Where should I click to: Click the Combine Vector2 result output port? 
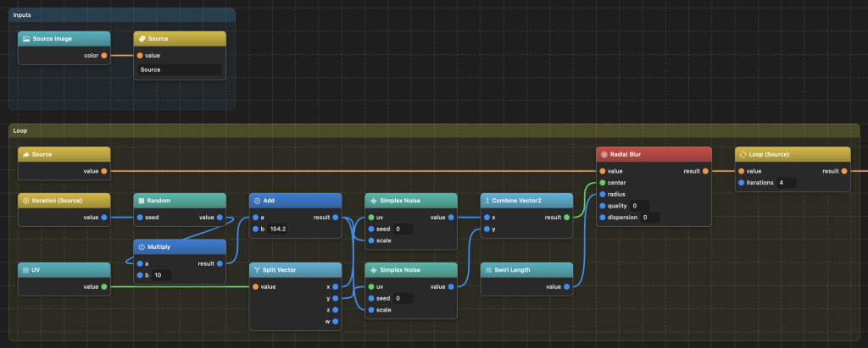(567, 218)
